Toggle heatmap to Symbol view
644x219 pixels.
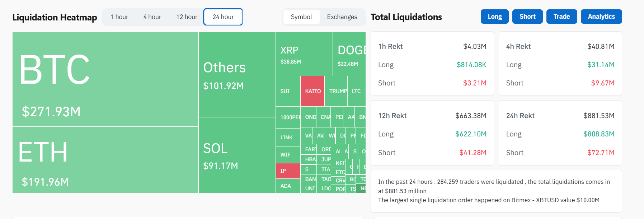(x=301, y=17)
